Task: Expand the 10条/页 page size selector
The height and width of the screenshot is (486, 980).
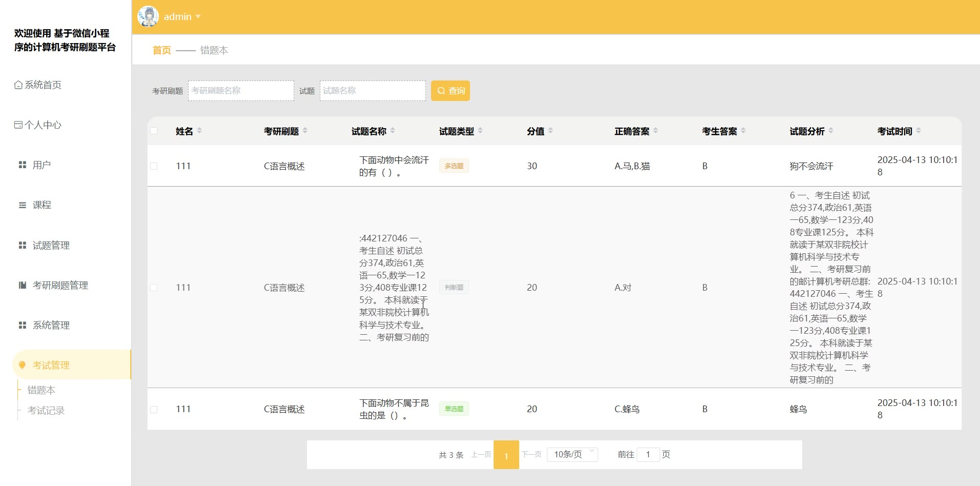Action: (572, 454)
